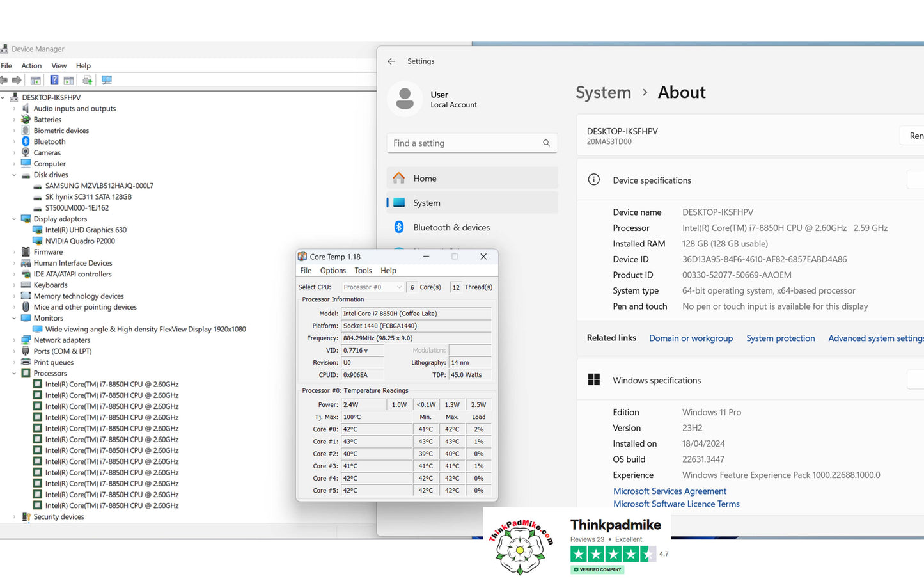Click the Settings back arrow

pos(391,61)
